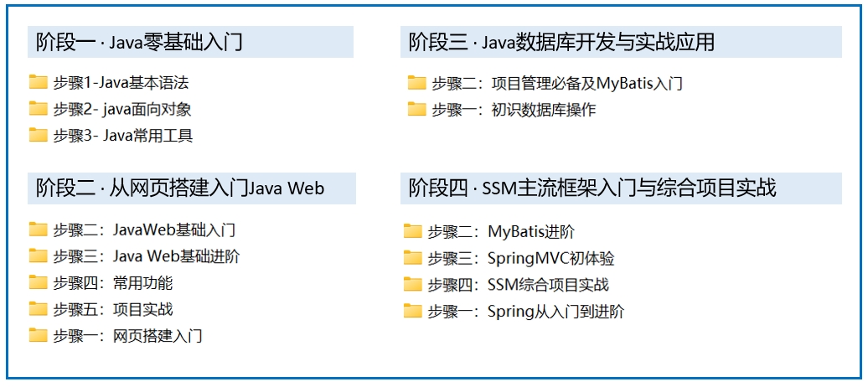Open the 步骤2- java面向对象 folder name
Viewport: 868px width, 387px height.
(x=123, y=109)
